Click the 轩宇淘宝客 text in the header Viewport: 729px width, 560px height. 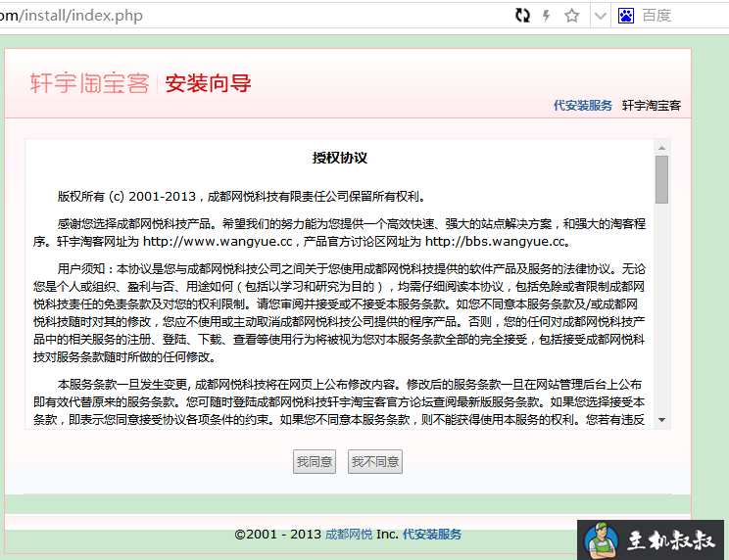pyautogui.click(x=652, y=106)
